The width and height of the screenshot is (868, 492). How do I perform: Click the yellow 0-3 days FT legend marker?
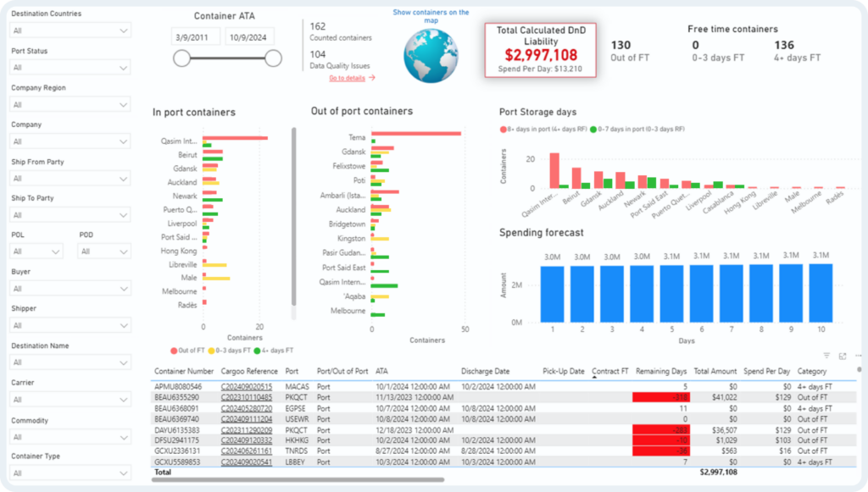point(211,351)
